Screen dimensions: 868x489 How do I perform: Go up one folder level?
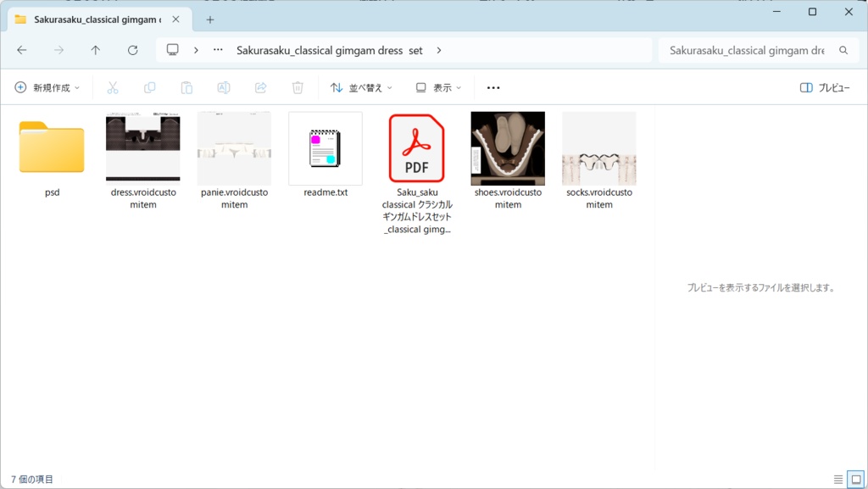pyautogui.click(x=95, y=50)
